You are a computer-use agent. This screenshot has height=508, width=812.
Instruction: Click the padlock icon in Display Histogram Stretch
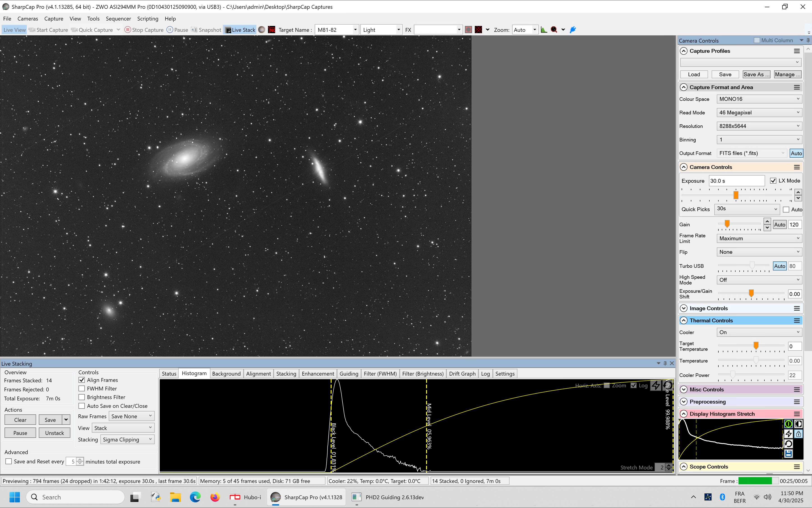[x=798, y=434]
